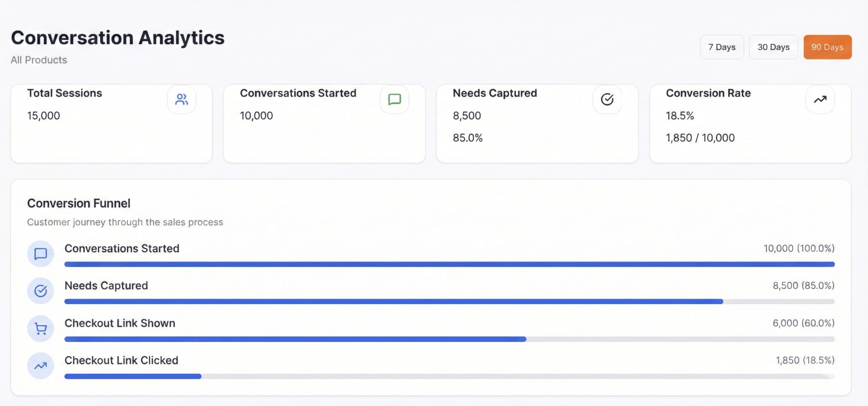Click the trending icon beside Checkout Link Clicked
The image size is (868, 406).
(x=40, y=366)
